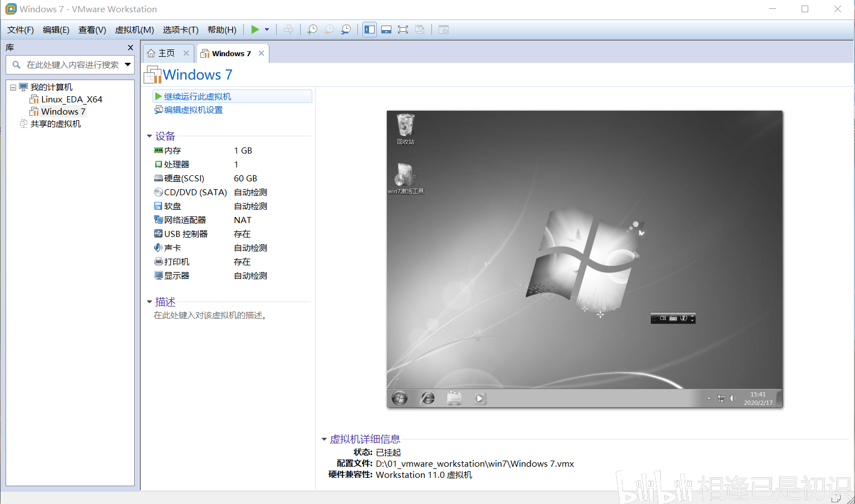Take a snapshot of this virtual machine
This screenshot has height=504, width=855.
312,29
